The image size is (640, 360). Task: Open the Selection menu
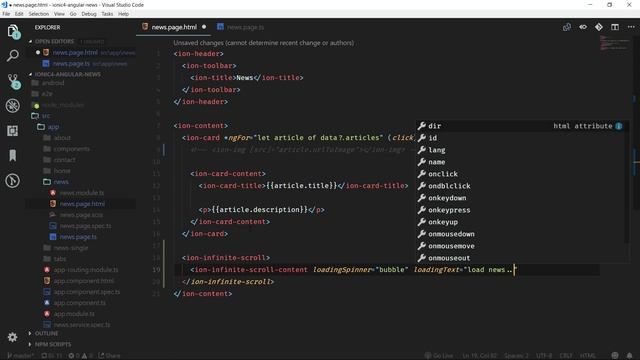pyautogui.click(x=39, y=14)
